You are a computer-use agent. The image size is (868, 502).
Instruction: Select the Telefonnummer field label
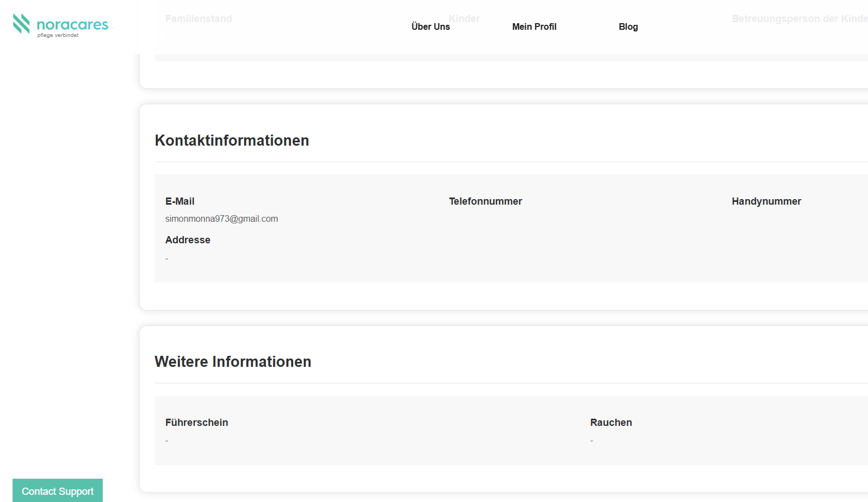tap(485, 201)
